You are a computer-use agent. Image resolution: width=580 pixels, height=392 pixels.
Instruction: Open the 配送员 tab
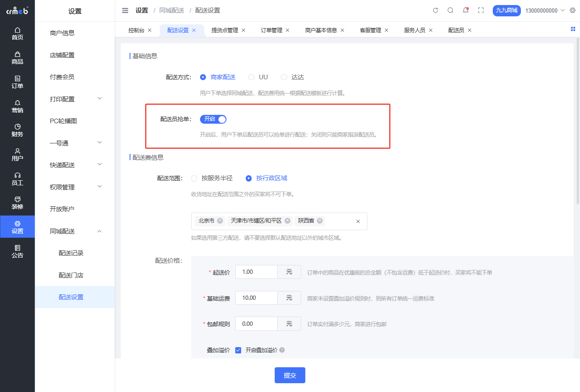(456, 30)
